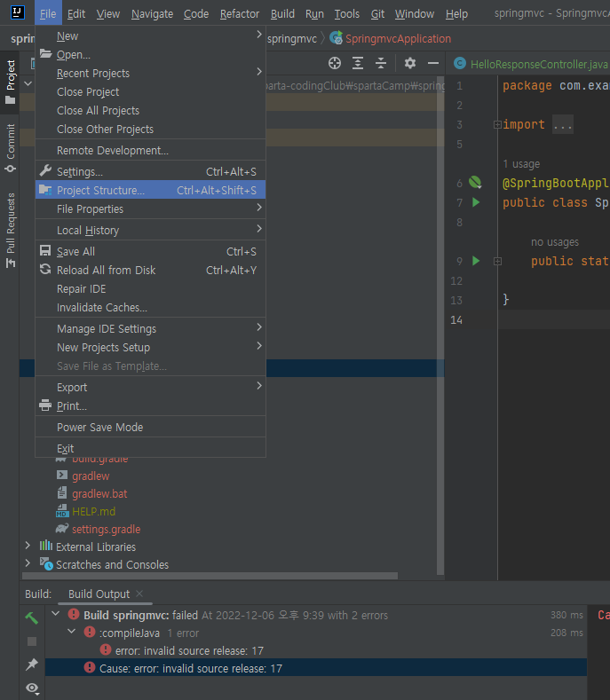Viewport: 610px width, 700px height.
Task: Choose Repair IDE from File menu
Action: [150, 288]
